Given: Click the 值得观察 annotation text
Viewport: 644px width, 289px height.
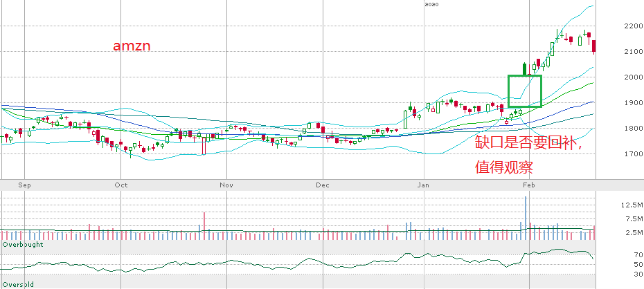Looking at the screenshot, I should point(503,167).
